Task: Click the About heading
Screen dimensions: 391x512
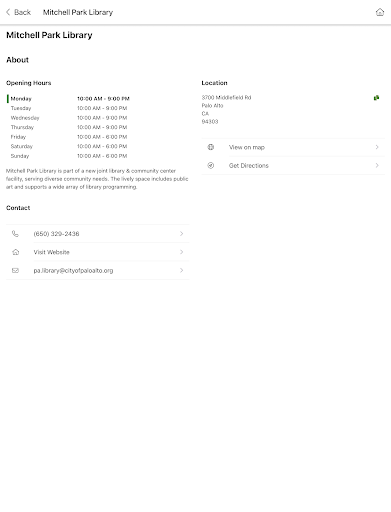Action: [17, 60]
